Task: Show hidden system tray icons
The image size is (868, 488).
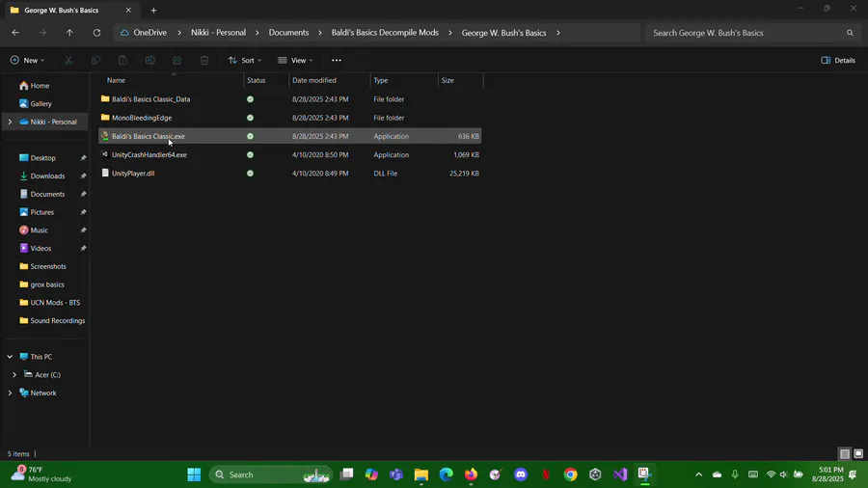Action: tap(698, 474)
